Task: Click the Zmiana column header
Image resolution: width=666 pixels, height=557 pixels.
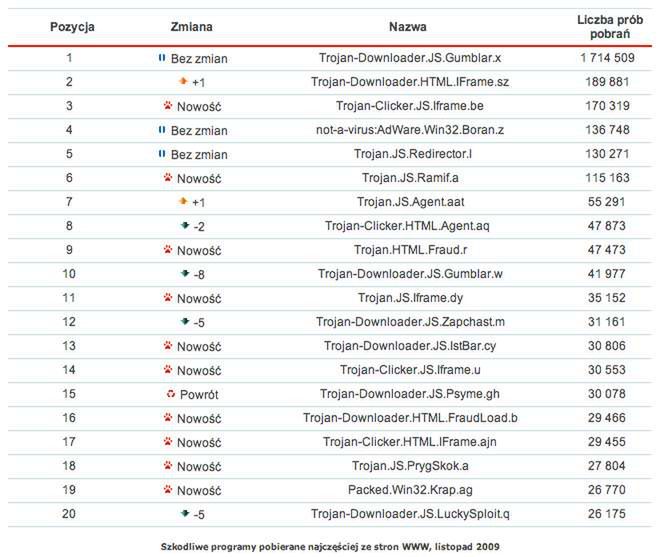Action: click(192, 27)
